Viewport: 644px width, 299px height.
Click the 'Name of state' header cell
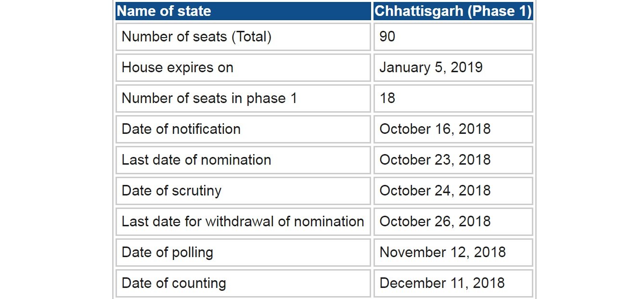pos(243,11)
